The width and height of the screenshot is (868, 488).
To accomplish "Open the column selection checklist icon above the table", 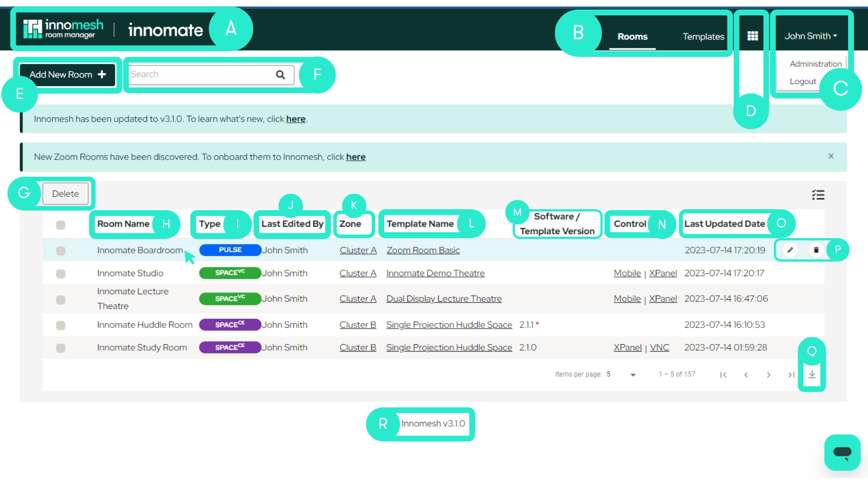I will 818,195.
